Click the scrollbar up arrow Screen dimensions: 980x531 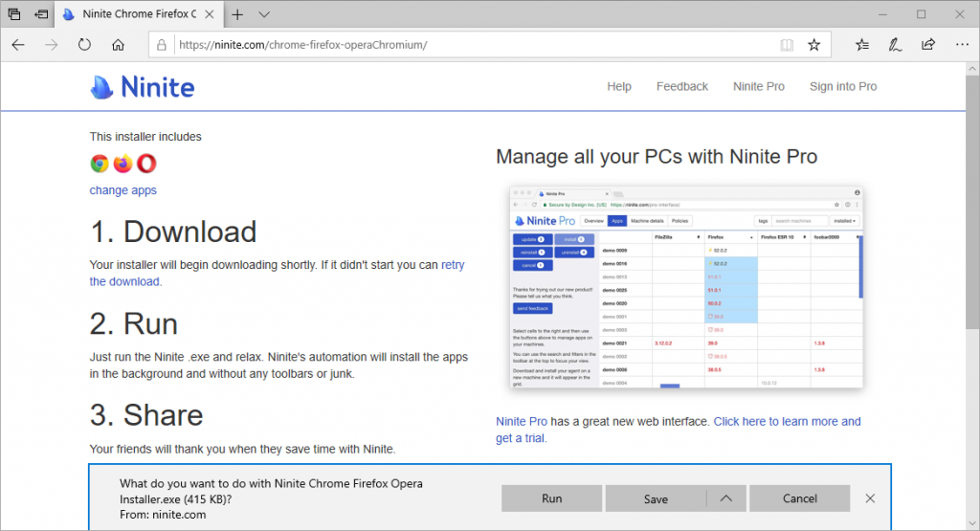pos(972,69)
